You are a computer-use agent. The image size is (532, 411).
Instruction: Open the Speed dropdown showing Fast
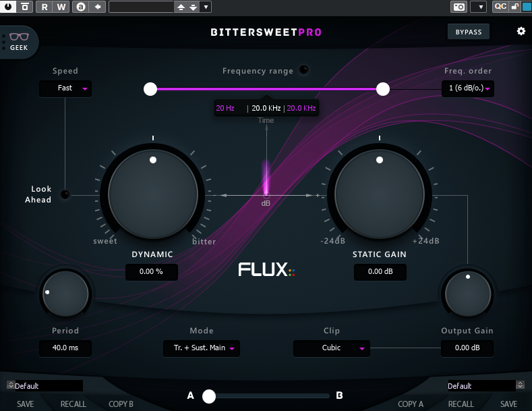coord(65,88)
